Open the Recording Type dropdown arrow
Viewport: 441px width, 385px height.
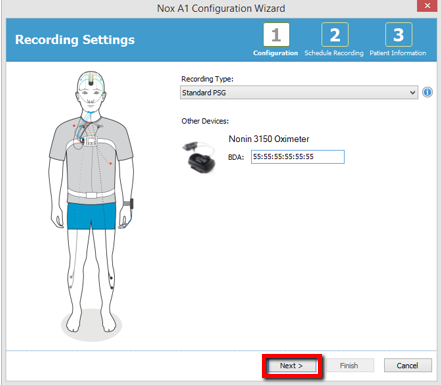412,92
